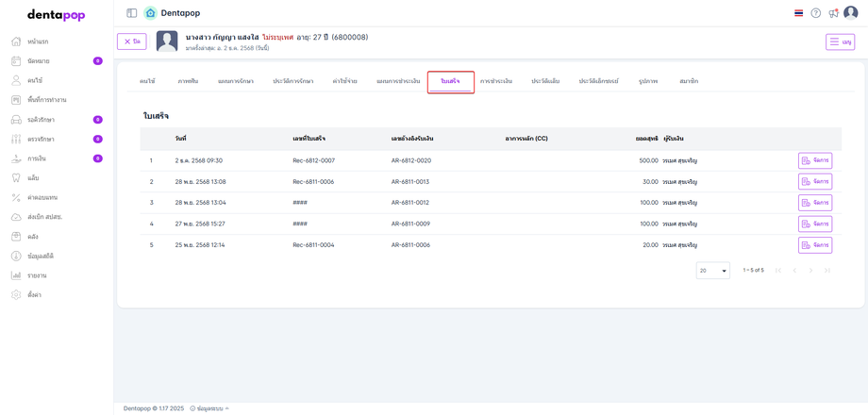The image size is (868, 415).
Task: Go to the next page arrow
Action: coord(810,271)
